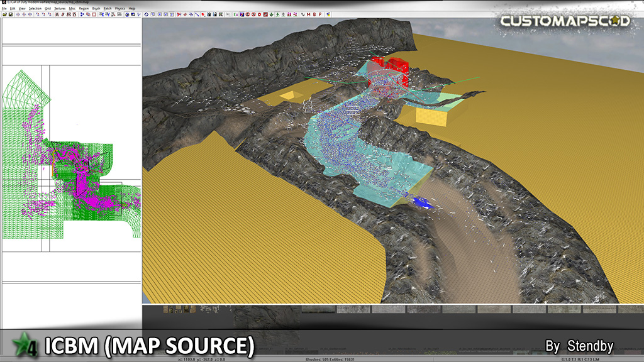
Task: Open the Region menu
Action: (x=84, y=8)
